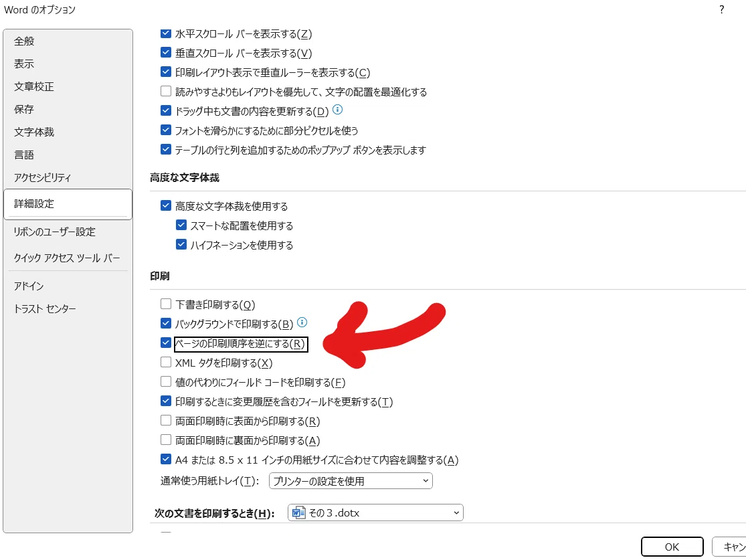Check 両面印刷時に裏面から印刷する

165,440
